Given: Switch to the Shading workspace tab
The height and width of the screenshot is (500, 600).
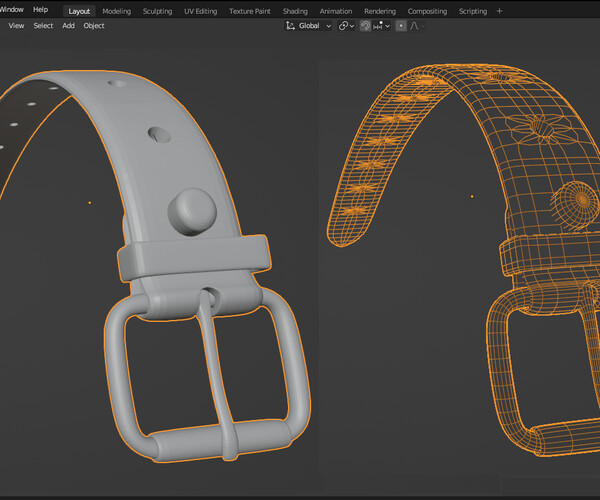Looking at the screenshot, I should pos(295,11).
